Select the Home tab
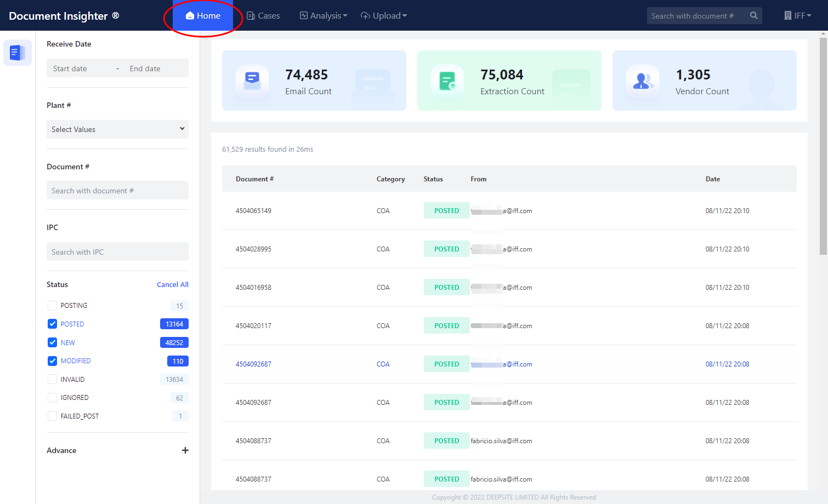828x504 pixels. 203,16
